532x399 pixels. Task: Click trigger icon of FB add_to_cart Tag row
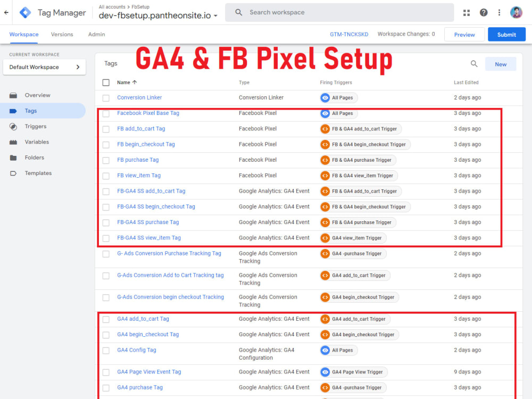325,129
